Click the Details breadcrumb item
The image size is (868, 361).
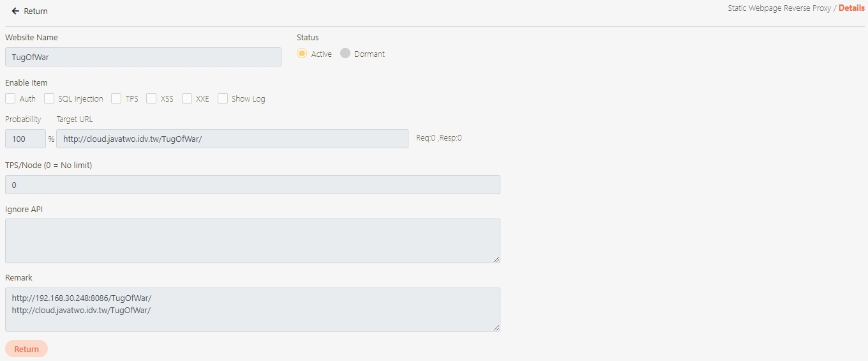851,8
